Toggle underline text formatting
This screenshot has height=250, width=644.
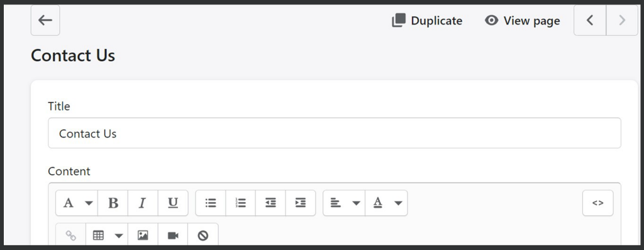[173, 203]
